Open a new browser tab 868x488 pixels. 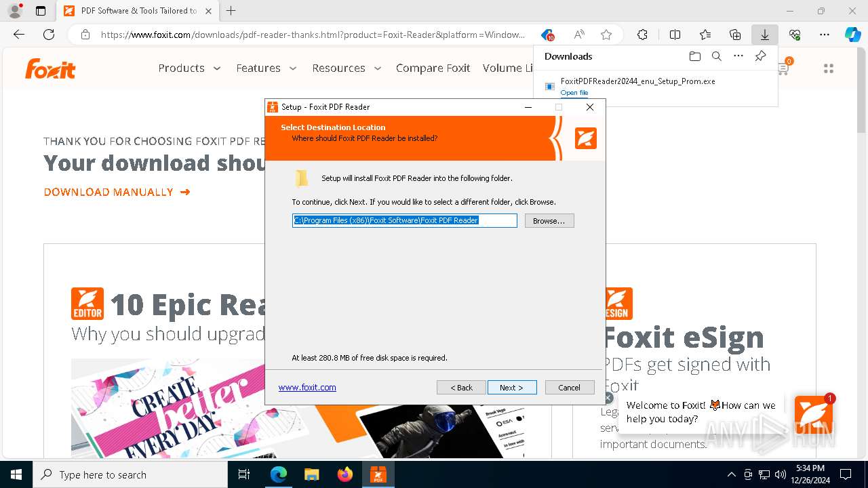(x=231, y=11)
